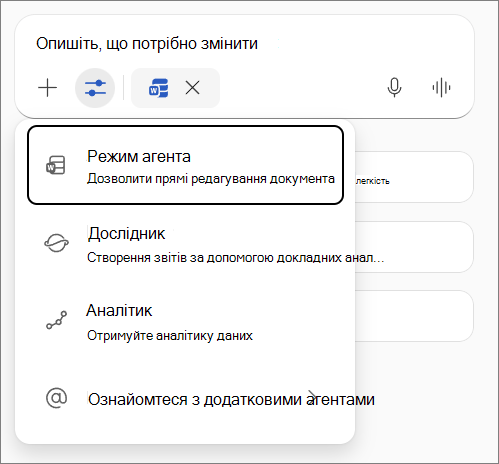
Task: Open voice chat waveform icon
Action: 441,88
